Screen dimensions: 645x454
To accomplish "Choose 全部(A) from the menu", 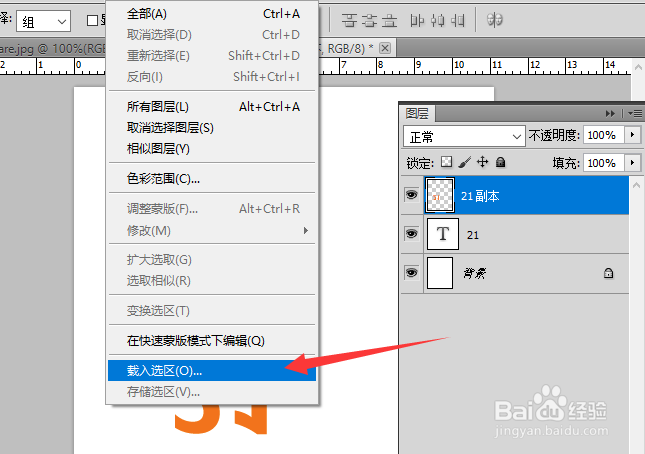I will (x=212, y=14).
